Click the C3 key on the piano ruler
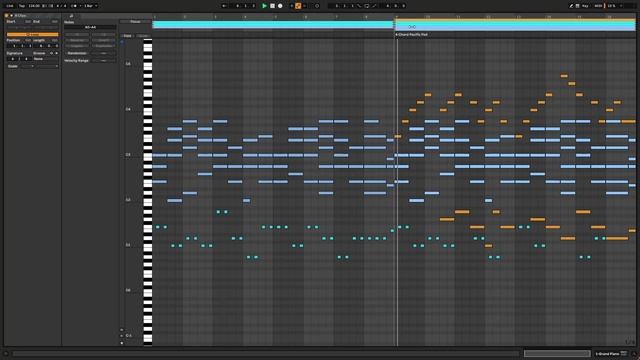640x360 pixels. pos(148,156)
